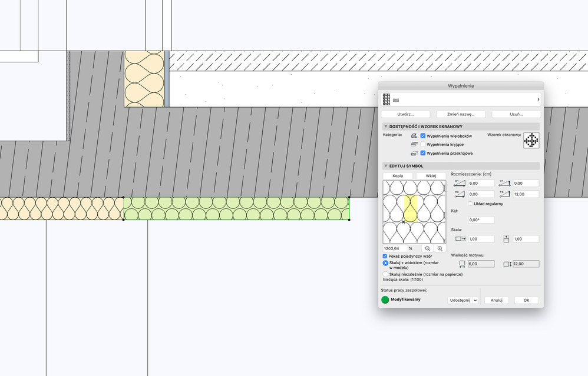This screenshot has width=588, height=376.
Task: Click the beige horizontal insulation strip in drawing
Action: tap(61, 209)
